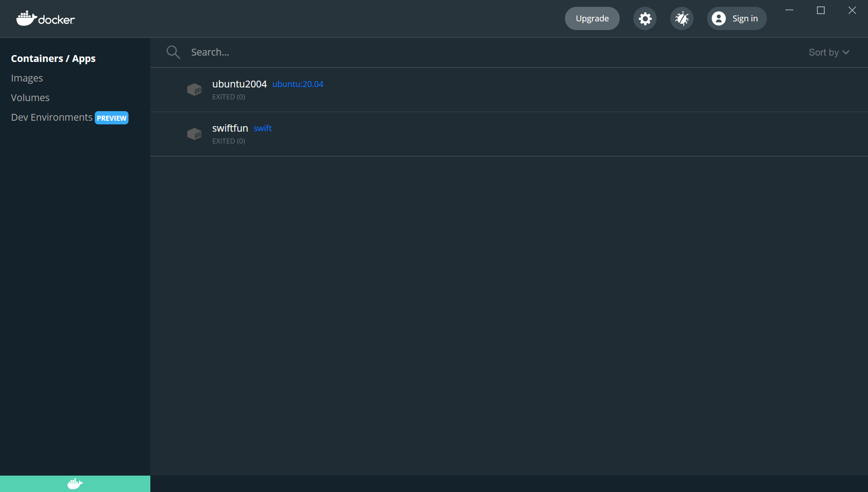
Task: Open the Volumes section
Action: pos(30,97)
